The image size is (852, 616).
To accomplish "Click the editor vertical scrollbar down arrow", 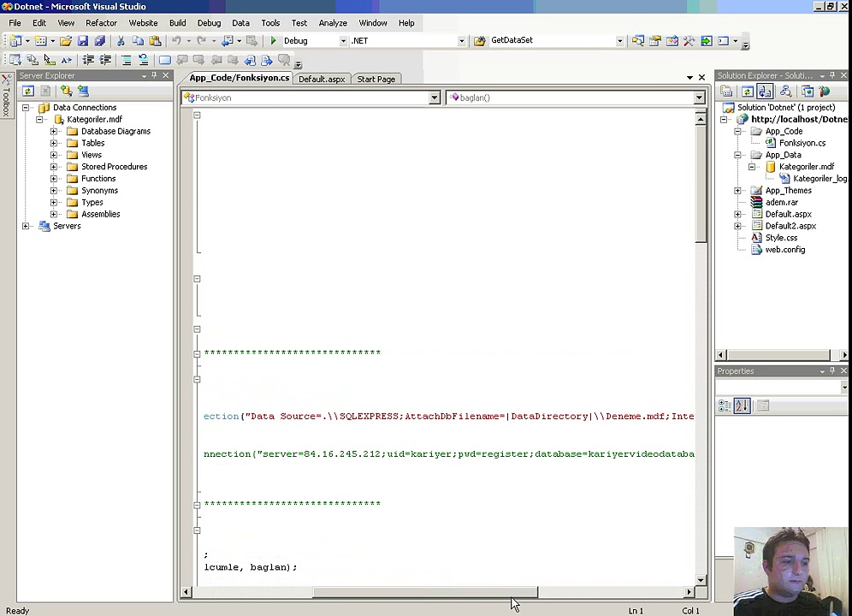I will click(701, 580).
